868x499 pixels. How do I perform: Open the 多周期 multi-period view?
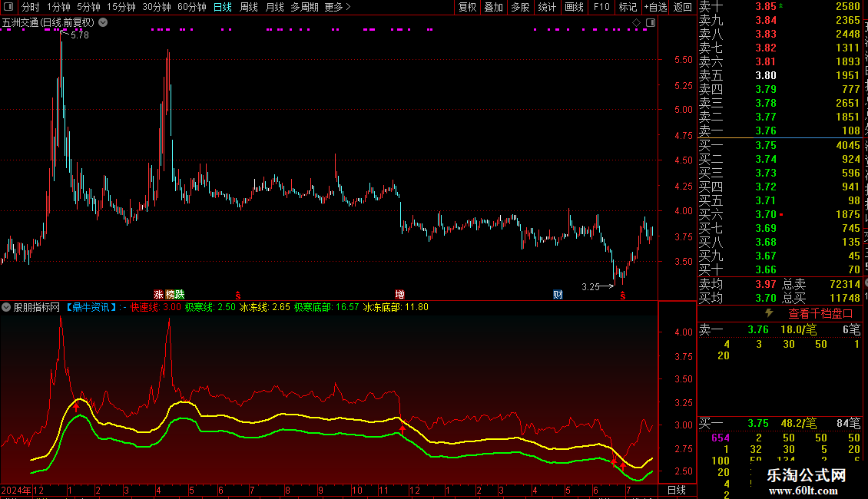(x=304, y=7)
